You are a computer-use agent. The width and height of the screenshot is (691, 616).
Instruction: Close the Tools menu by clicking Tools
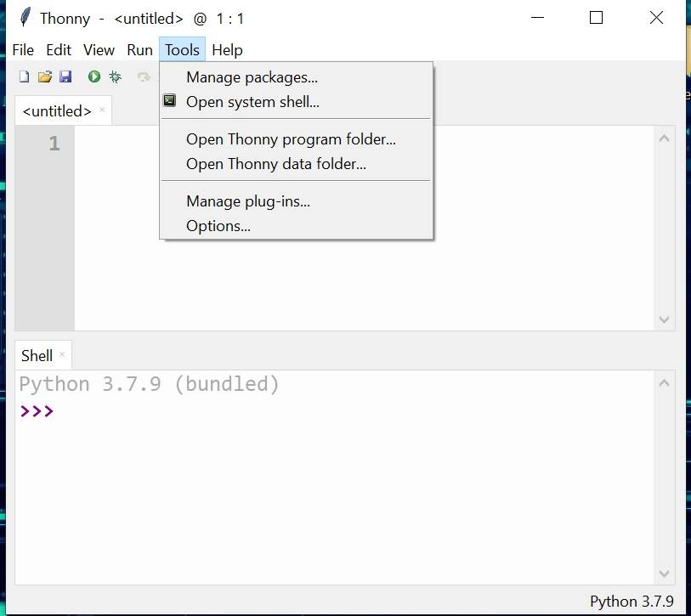182,50
